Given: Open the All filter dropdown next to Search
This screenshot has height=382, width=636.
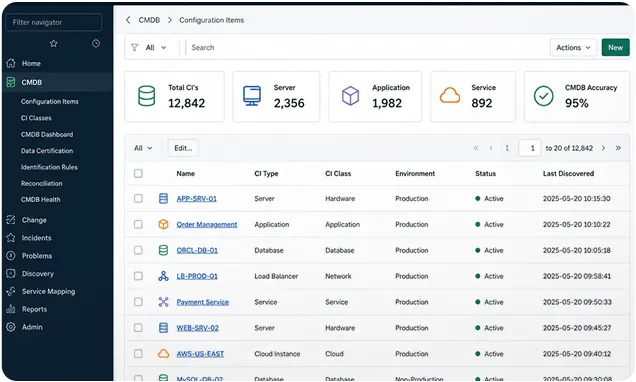Looking at the screenshot, I should click(156, 47).
